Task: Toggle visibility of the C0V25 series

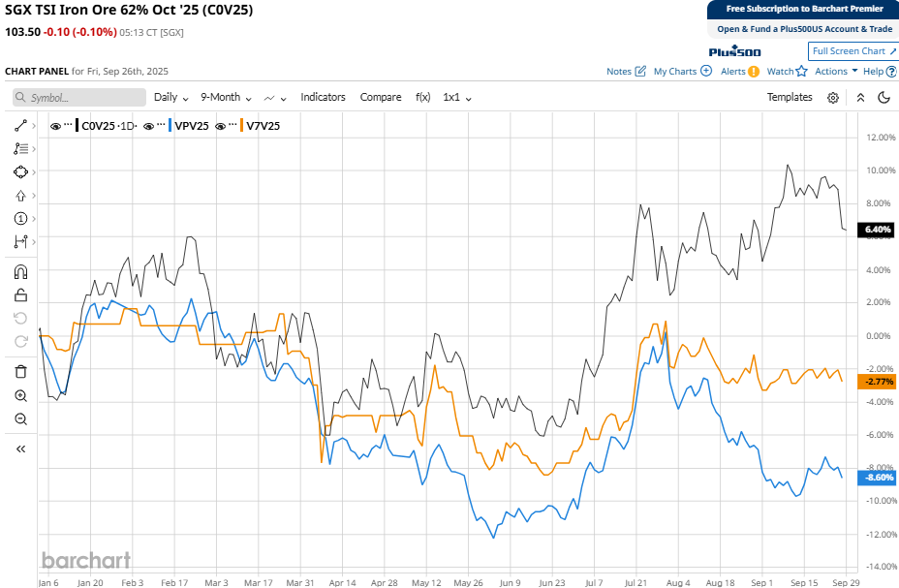Action: click(x=55, y=126)
